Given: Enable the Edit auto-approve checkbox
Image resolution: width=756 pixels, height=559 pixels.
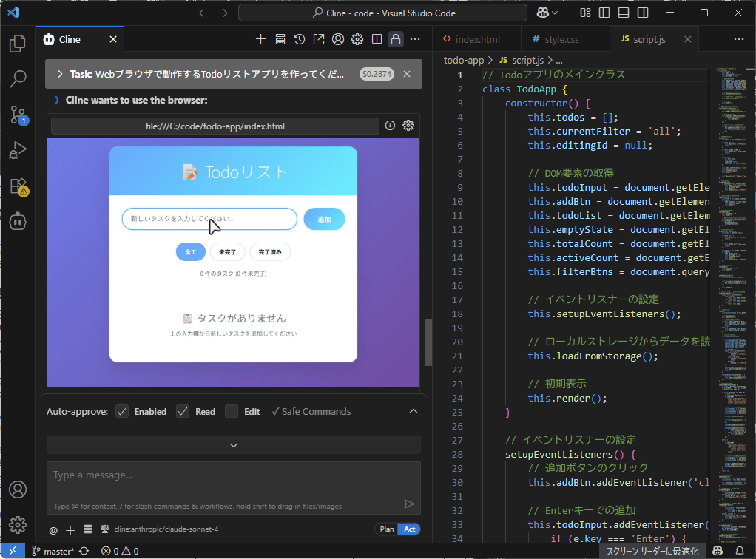Looking at the screenshot, I should pos(232,411).
